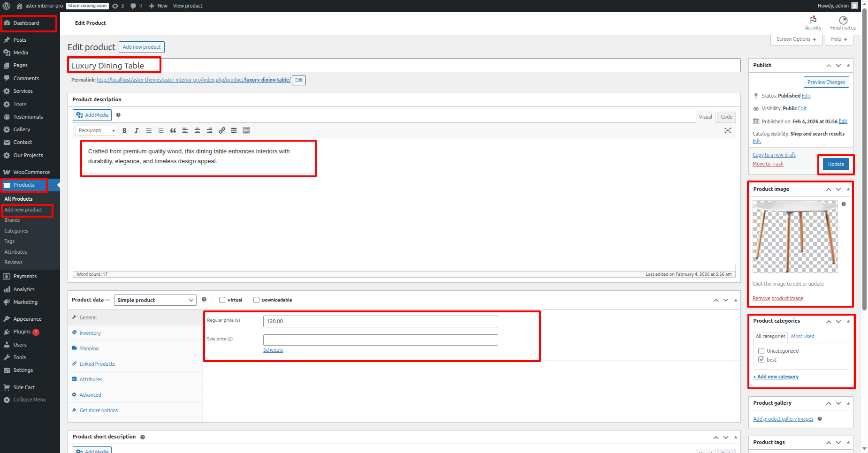Check the Downloadable product option
868x453 pixels.
[256, 300]
